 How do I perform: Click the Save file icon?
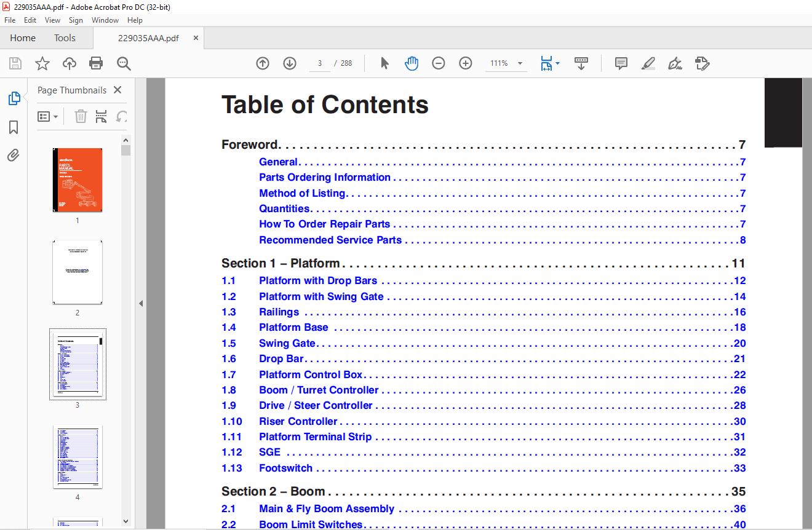(15, 63)
